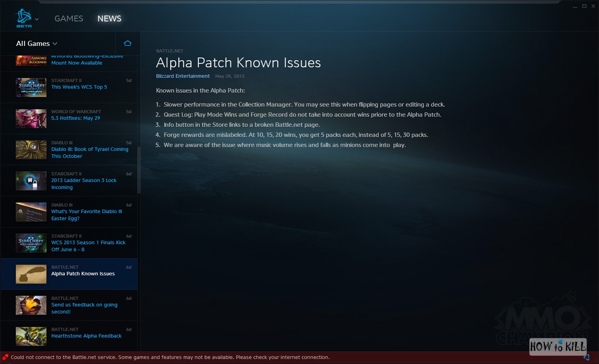Switch to the GAMES tab
This screenshot has width=599, height=364.
coord(69,19)
